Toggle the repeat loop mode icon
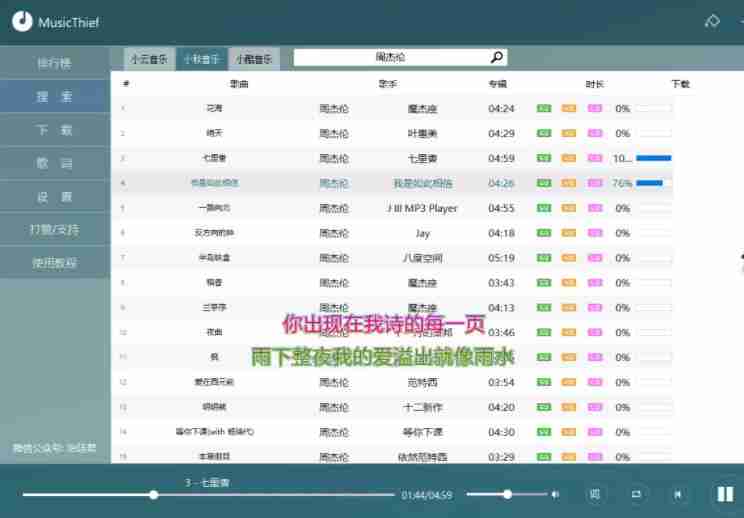Screen dimensions: 744x518 636,494
